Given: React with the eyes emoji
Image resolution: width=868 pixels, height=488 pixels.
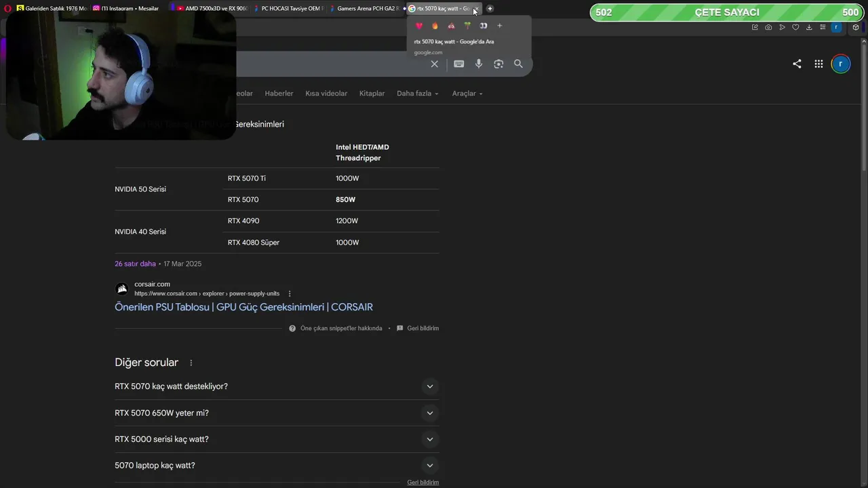Looking at the screenshot, I should click(x=484, y=26).
